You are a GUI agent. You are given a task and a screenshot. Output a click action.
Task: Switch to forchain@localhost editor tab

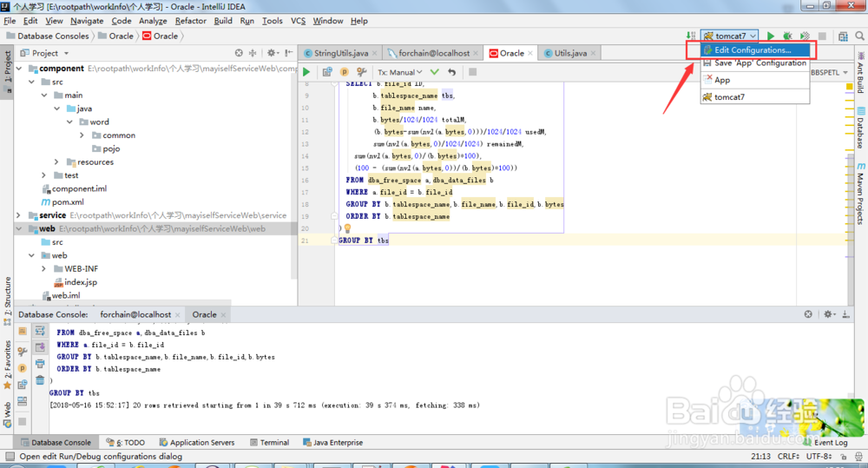click(x=433, y=53)
